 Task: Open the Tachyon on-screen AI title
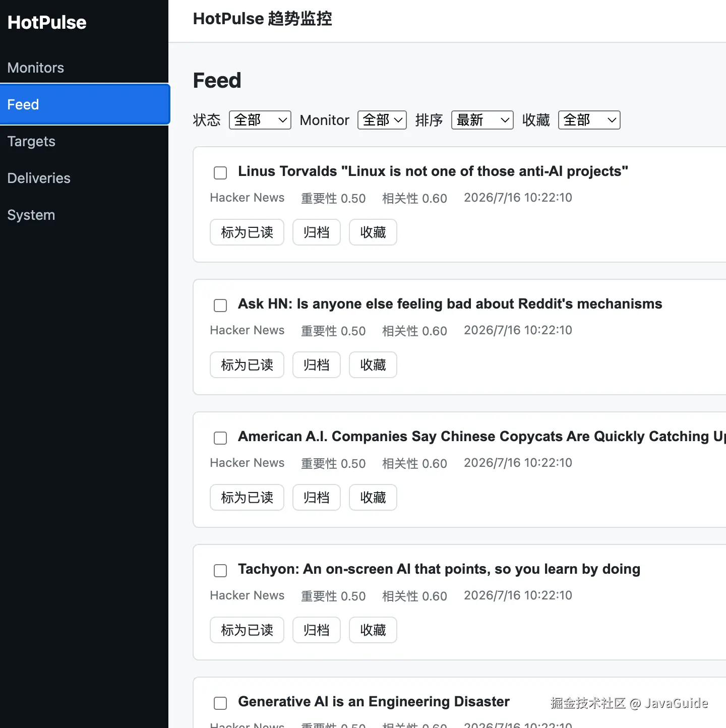click(439, 569)
